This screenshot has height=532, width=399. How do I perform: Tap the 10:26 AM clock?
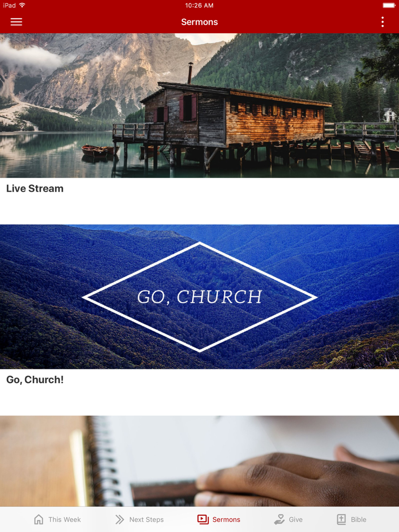tap(199, 6)
